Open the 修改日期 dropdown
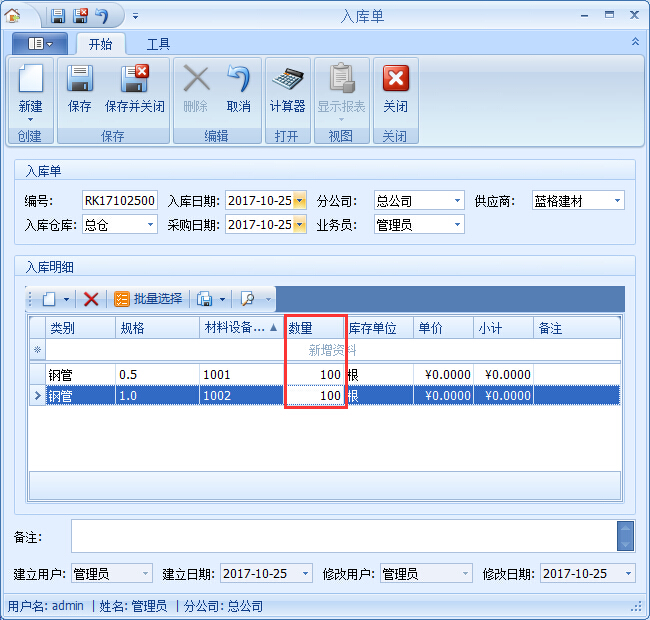The width and height of the screenshot is (650, 620). click(x=628, y=574)
